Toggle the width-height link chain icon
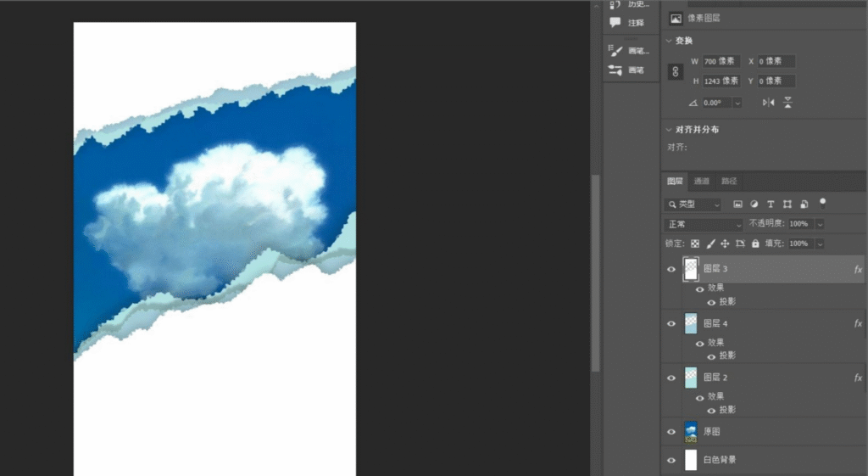The width and height of the screenshot is (868, 476). (x=676, y=71)
